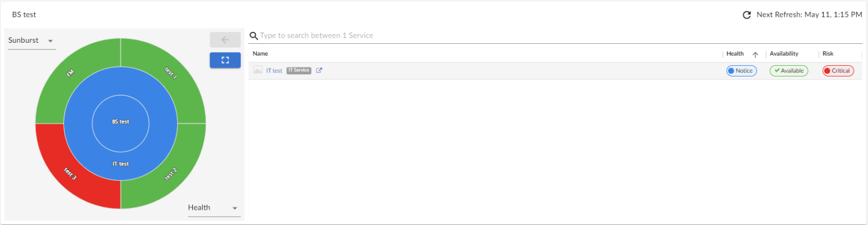The image size is (868, 225).
Task: Sort by the Risk column header
Action: (x=828, y=54)
